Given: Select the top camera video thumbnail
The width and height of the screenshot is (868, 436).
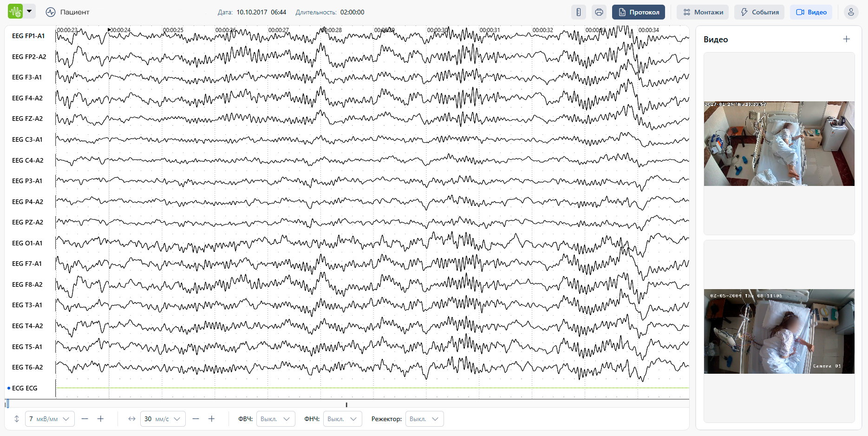Looking at the screenshot, I should point(779,144).
